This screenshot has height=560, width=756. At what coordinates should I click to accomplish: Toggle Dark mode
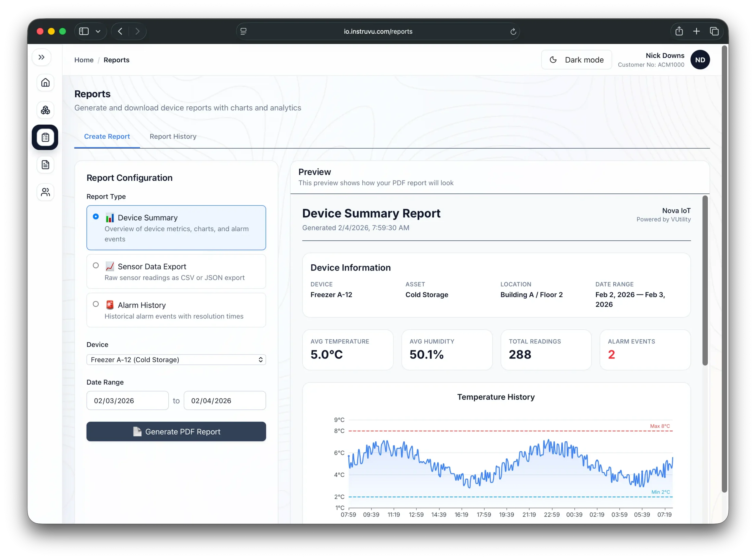tap(576, 60)
